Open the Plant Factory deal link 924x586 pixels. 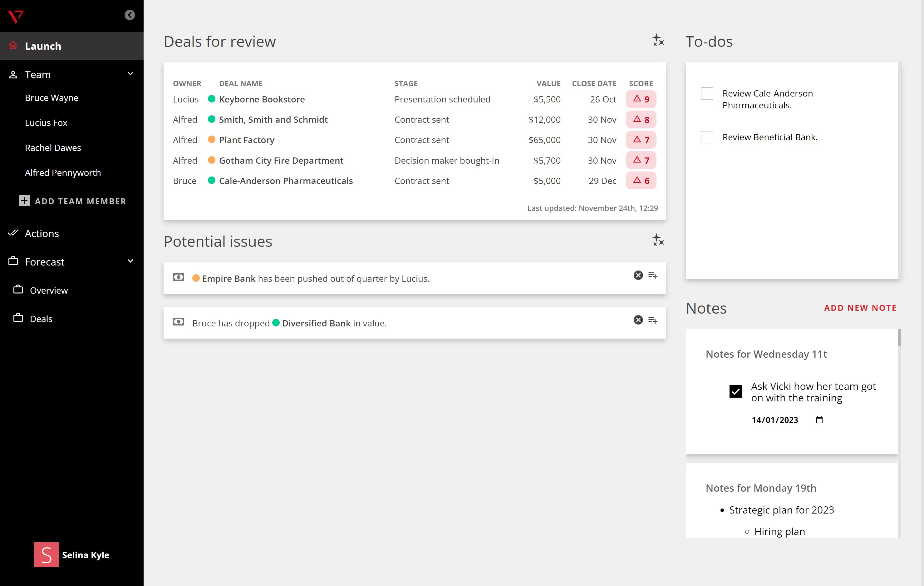click(x=246, y=140)
